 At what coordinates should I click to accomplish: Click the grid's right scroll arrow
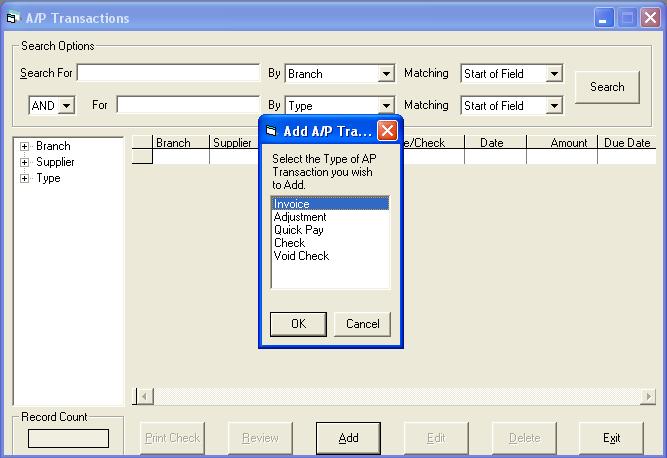click(x=648, y=396)
